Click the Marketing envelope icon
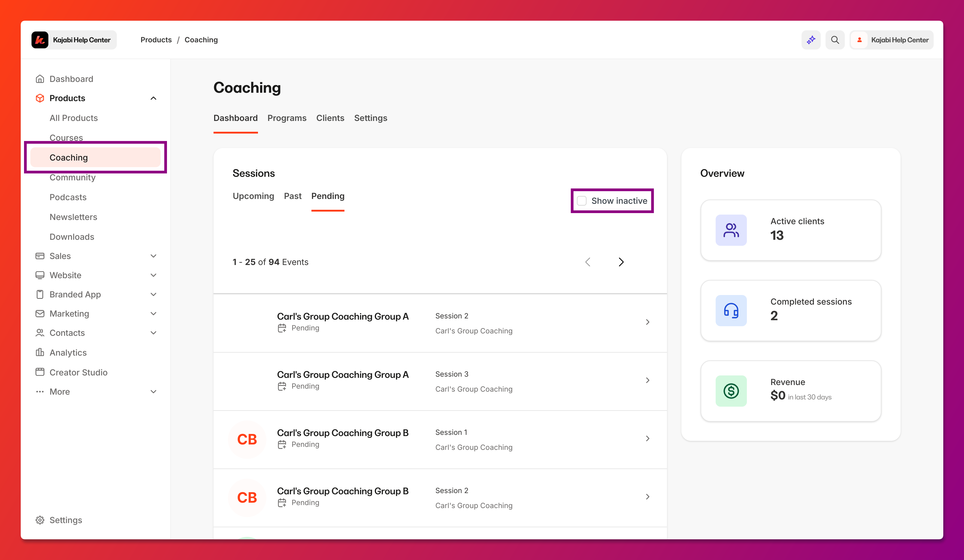This screenshot has width=964, height=560. pos(40,313)
